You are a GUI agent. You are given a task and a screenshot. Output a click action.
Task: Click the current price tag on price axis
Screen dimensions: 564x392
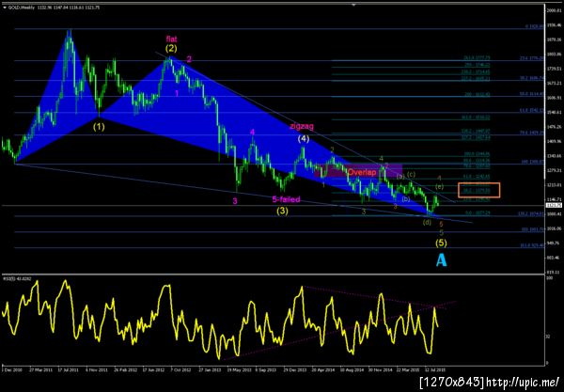[554, 205]
